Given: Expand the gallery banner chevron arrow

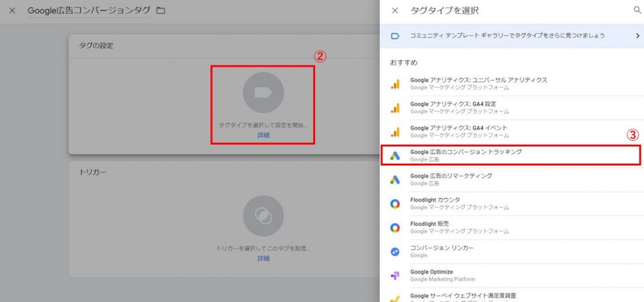Looking at the screenshot, I should (638, 36).
